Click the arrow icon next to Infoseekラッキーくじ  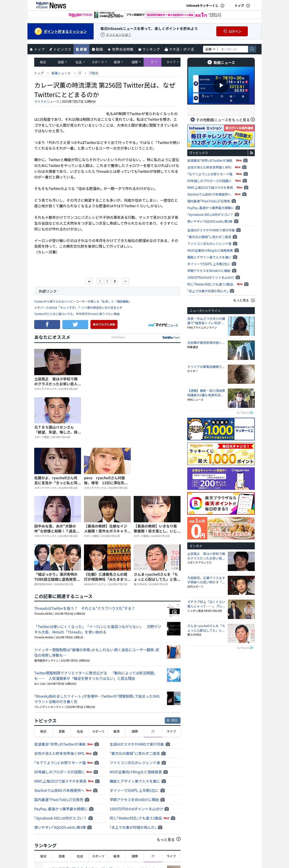222,6
